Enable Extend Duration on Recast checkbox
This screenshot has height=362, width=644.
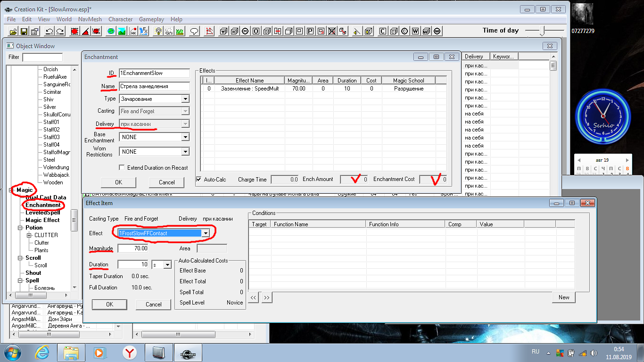tap(122, 168)
